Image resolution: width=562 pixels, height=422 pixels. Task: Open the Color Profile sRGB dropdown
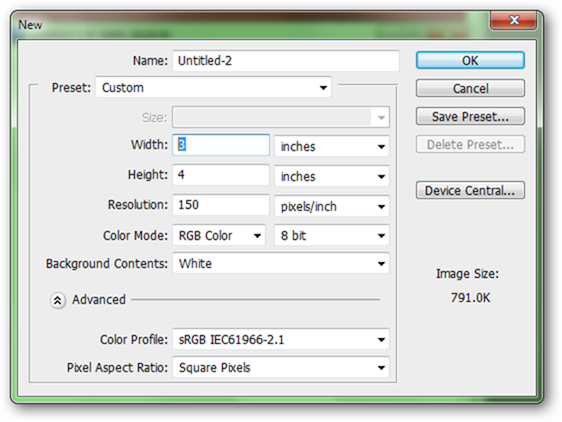[281, 339]
